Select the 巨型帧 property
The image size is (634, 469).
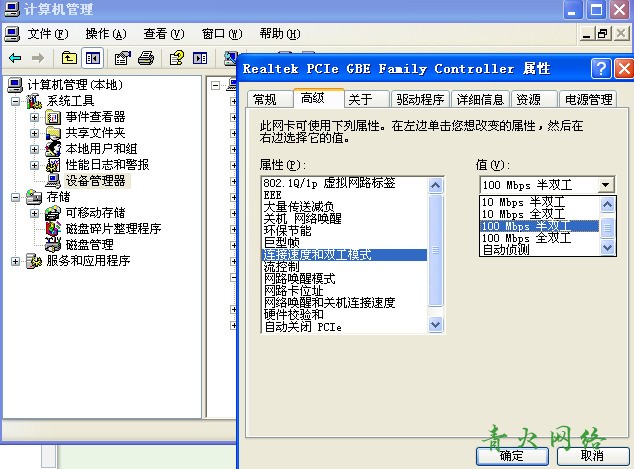click(x=344, y=243)
